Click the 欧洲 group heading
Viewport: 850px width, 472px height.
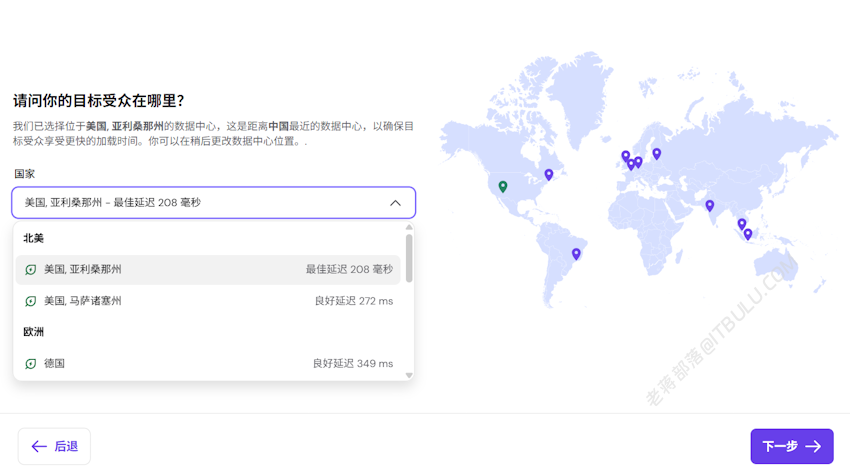click(x=33, y=332)
